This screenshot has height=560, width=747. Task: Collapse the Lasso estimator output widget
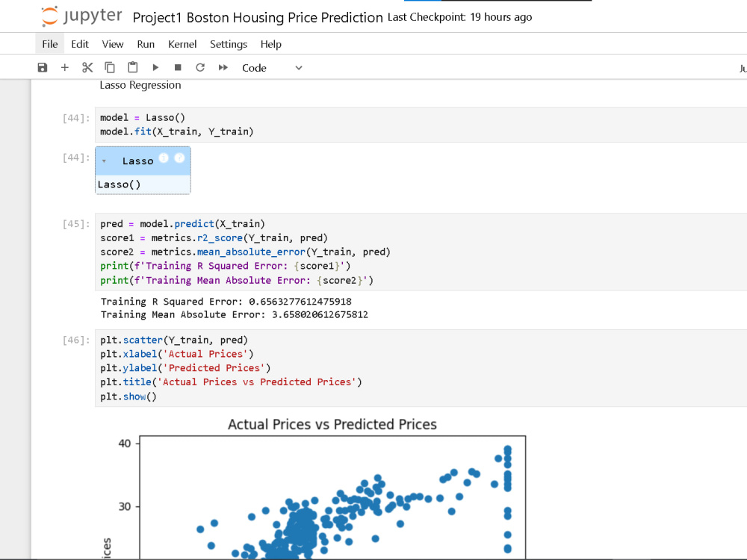click(x=104, y=161)
